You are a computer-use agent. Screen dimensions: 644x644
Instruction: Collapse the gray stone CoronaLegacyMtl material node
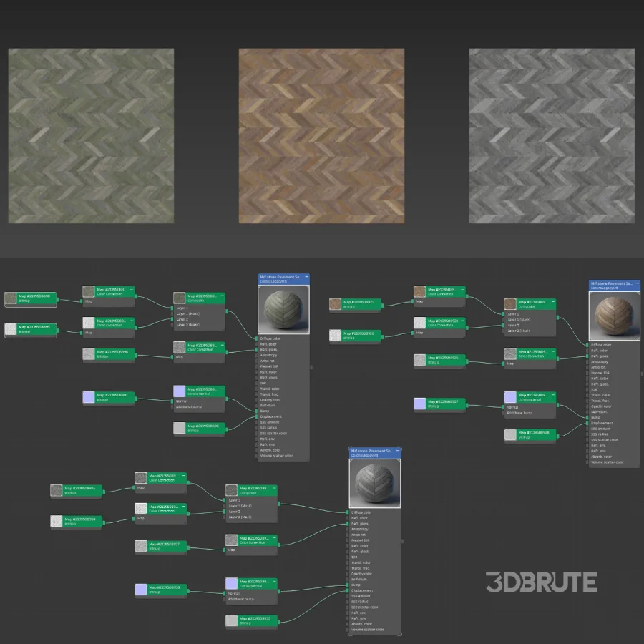pyautogui.click(x=398, y=451)
